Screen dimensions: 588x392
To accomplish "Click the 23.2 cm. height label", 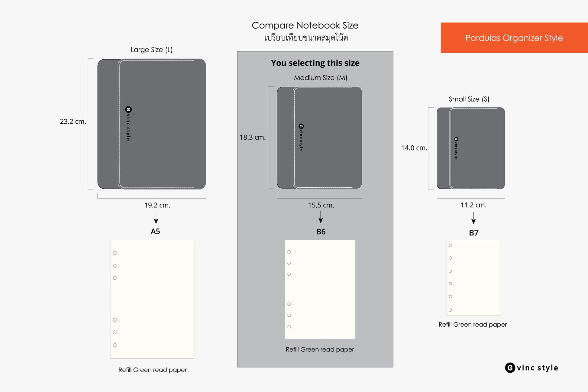I will point(73,121).
